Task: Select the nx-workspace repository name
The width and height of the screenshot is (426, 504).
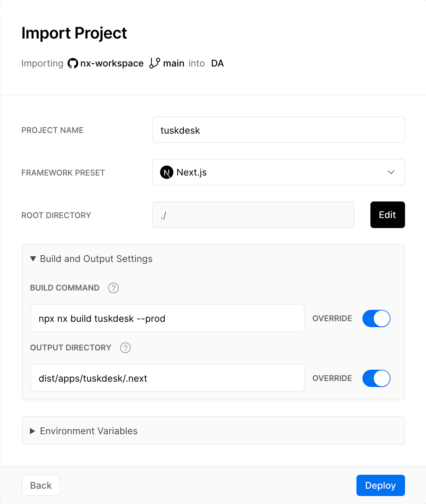Action: coord(112,63)
